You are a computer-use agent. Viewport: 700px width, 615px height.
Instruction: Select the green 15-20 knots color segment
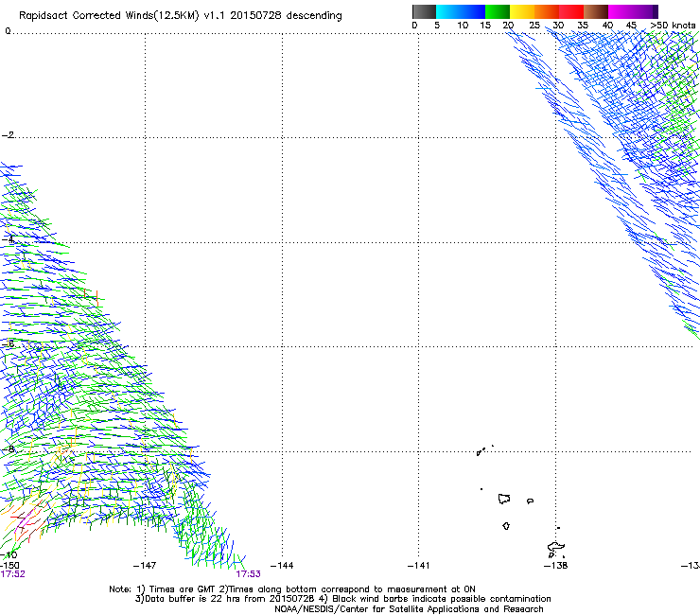tap(498, 11)
